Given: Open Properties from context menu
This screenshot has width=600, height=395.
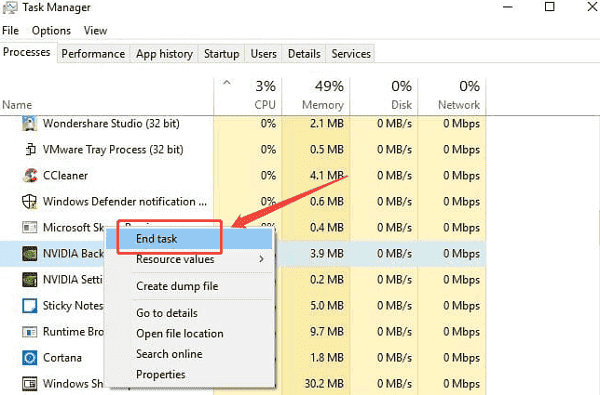Looking at the screenshot, I should [189, 374].
